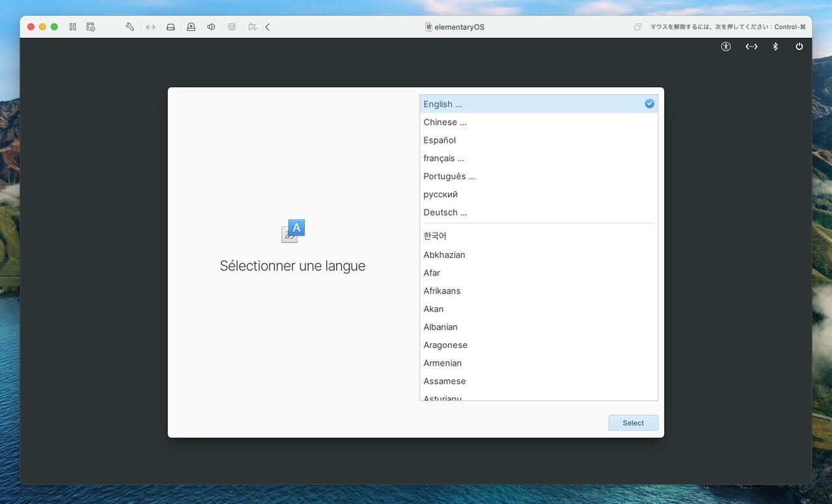Select Akan language
The width and height of the screenshot is (832, 504).
coord(539,309)
